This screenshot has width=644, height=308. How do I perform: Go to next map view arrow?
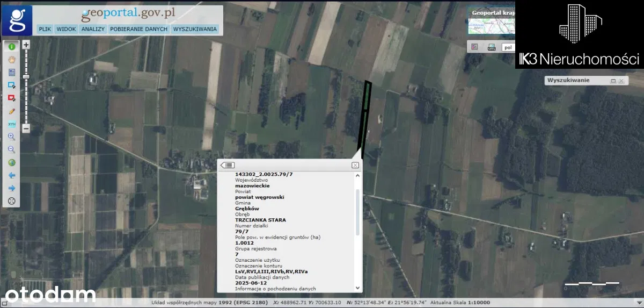click(x=11, y=188)
